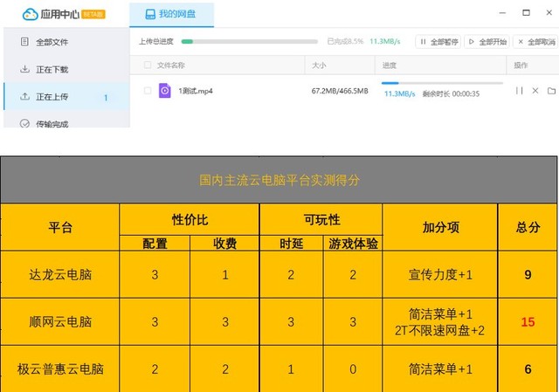559x392 pixels.
Task: Click the 游戏体验 subheader cell
Action: [x=353, y=244]
